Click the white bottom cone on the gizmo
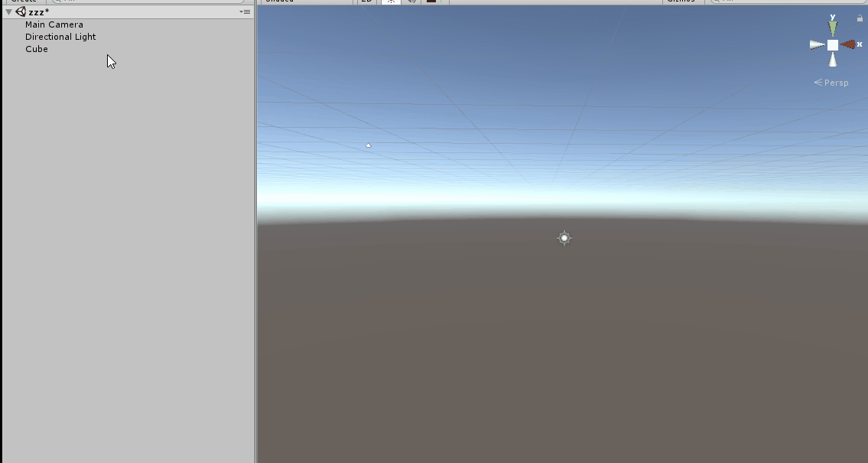The width and height of the screenshot is (868, 463). click(833, 60)
